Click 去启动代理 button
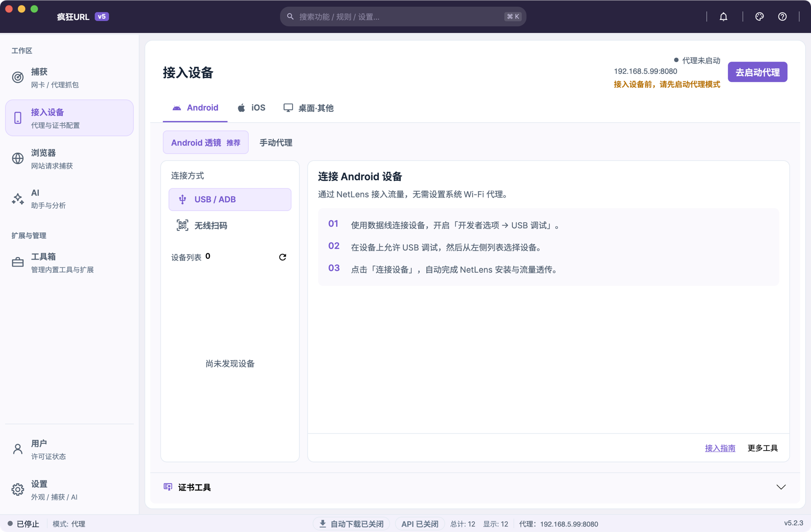Image resolution: width=811 pixels, height=532 pixels. coord(757,72)
